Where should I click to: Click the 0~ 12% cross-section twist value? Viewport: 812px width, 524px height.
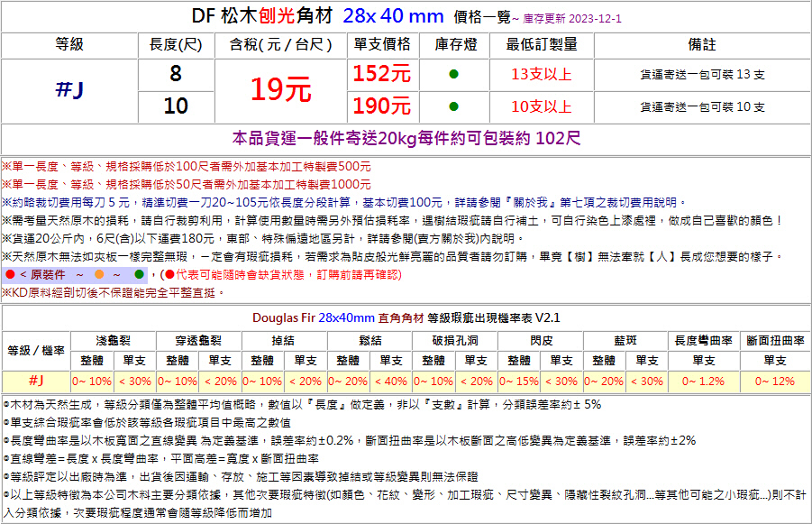pos(775,382)
